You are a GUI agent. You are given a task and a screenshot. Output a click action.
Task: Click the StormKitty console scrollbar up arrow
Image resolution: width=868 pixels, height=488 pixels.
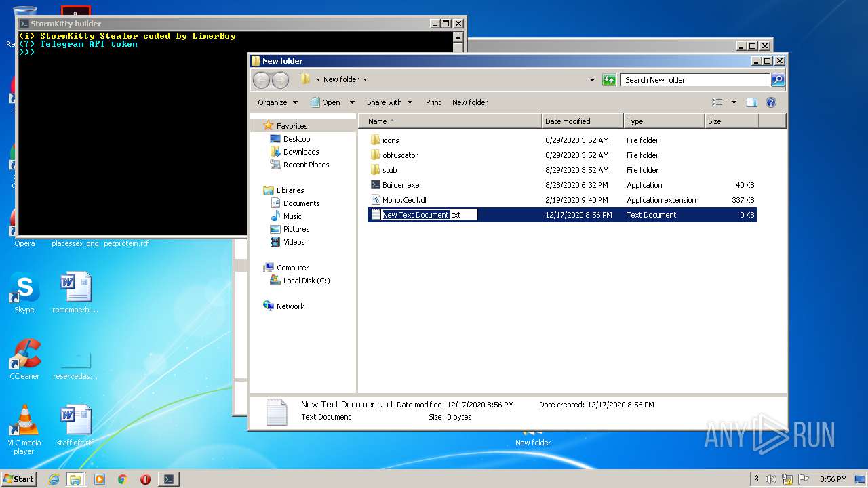[458, 37]
